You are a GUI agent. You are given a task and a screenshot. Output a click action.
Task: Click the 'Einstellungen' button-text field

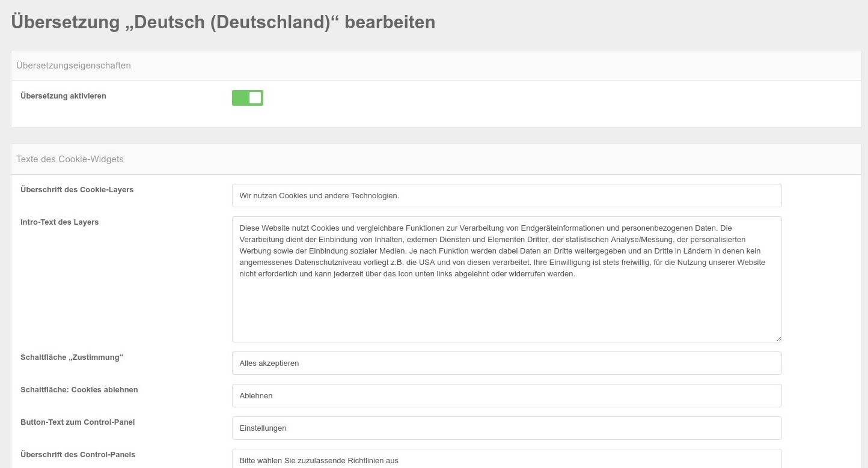tap(506, 428)
